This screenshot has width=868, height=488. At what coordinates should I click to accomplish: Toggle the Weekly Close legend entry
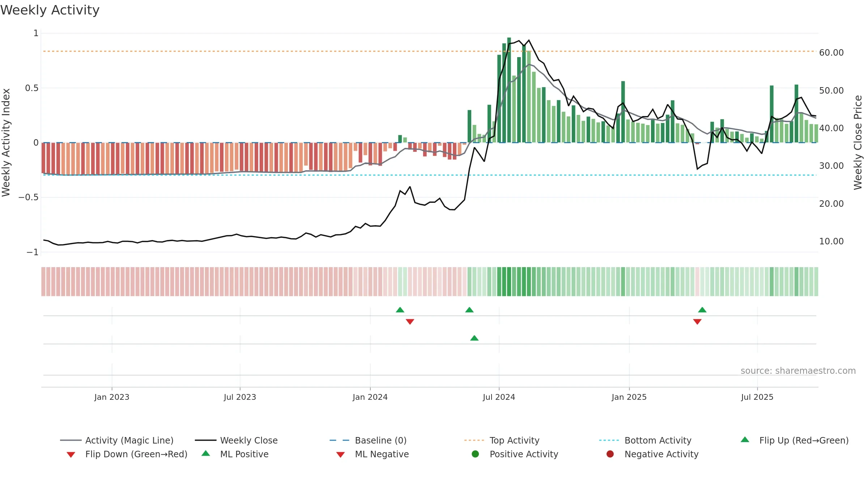pyautogui.click(x=236, y=440)
